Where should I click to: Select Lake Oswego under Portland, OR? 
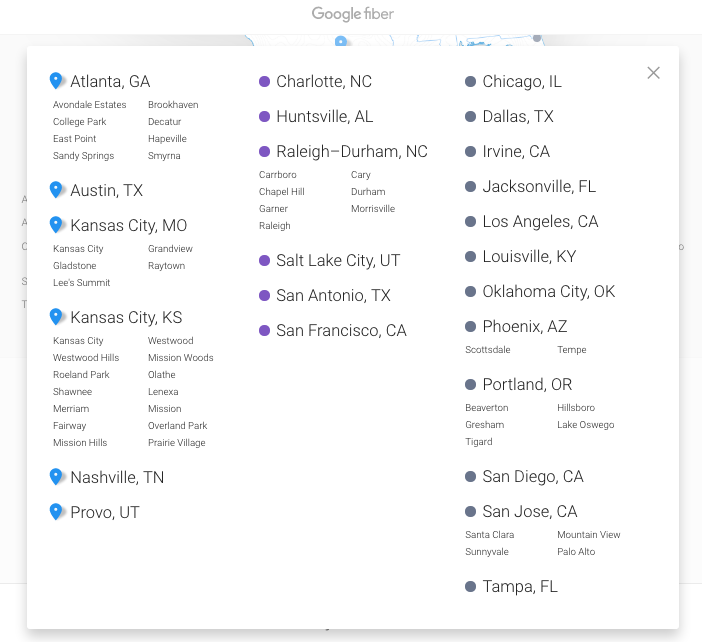pyautogui.click(x=586, y=425)
